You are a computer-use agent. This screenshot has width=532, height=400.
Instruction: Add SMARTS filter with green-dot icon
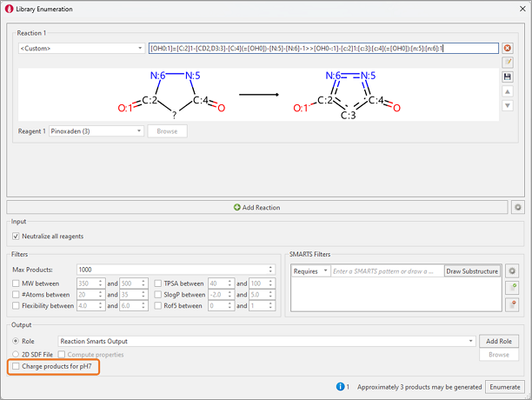pos(512,288)
